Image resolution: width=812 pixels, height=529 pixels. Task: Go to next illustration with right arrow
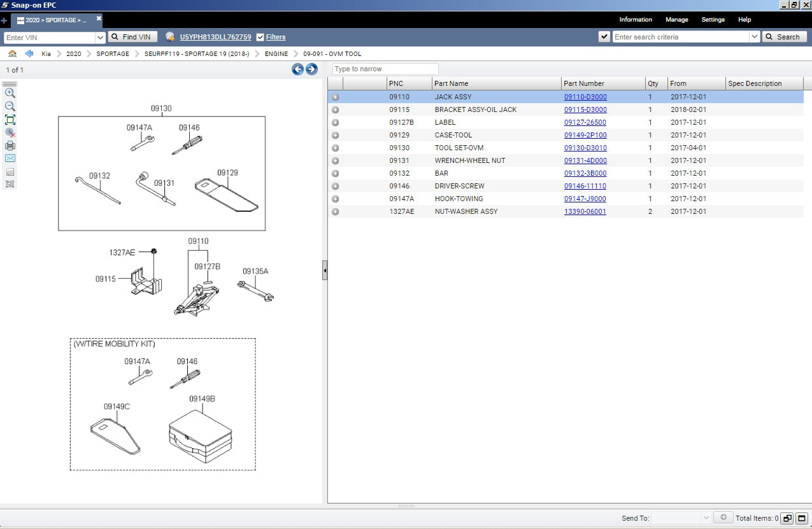click(x=311, y=69)
